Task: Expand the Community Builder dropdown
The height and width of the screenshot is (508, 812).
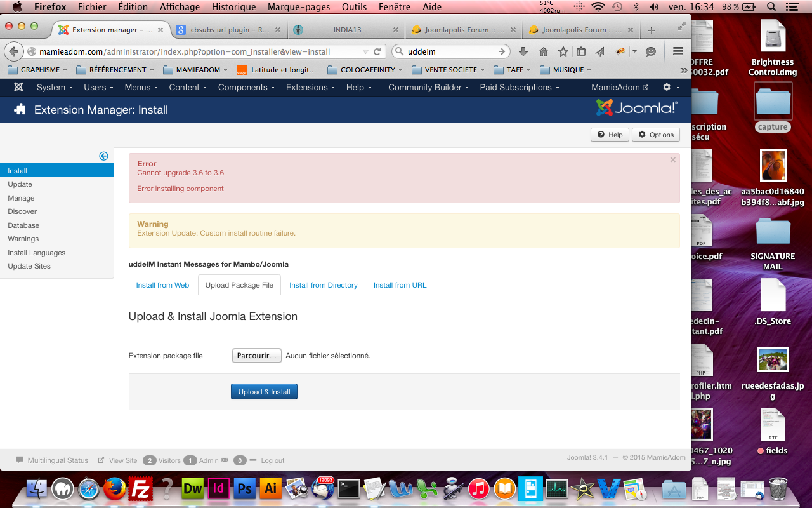Action: click(x=429, y=87)
